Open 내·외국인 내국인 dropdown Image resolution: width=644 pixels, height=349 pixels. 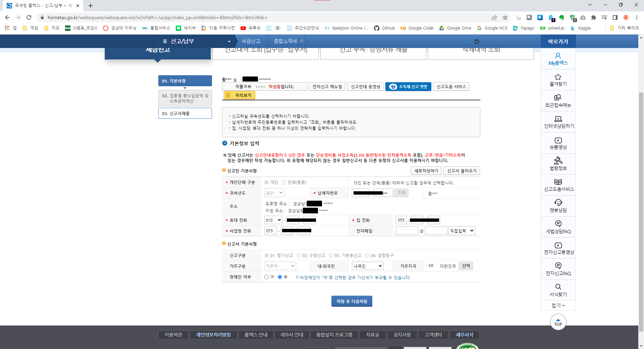point(368,266)
